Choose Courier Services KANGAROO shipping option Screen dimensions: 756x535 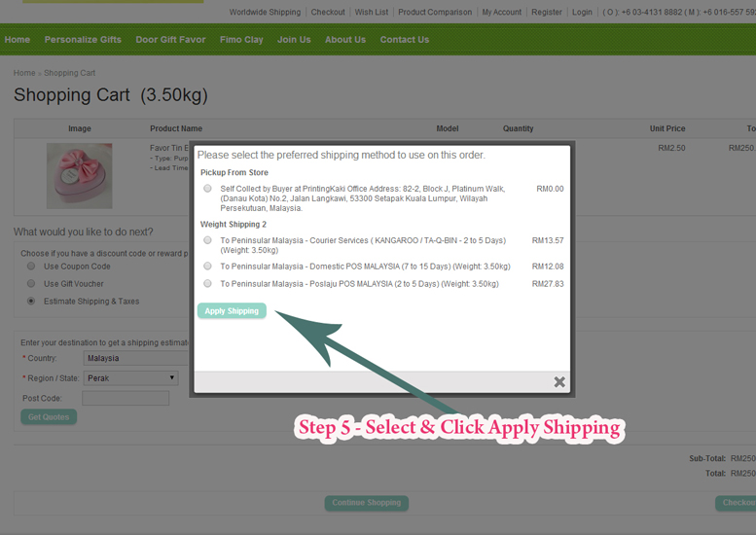point(207,240)
